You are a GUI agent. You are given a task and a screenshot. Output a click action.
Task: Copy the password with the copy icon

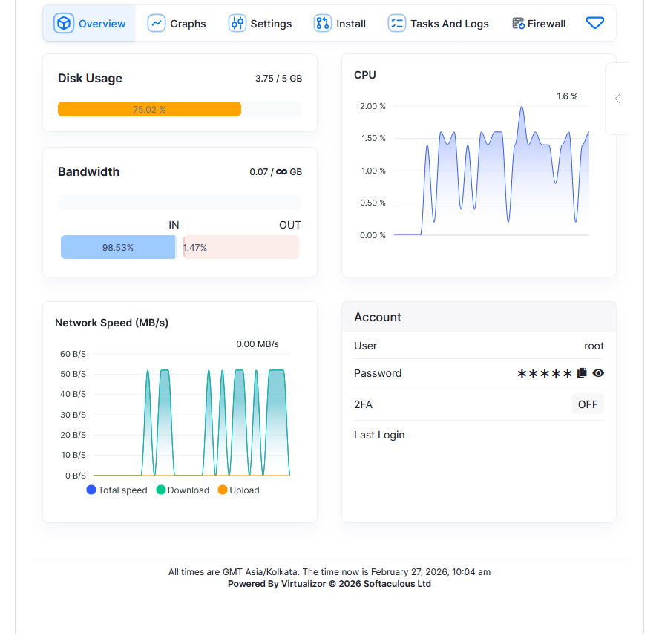pyautogui.click(x=582, y=373)
